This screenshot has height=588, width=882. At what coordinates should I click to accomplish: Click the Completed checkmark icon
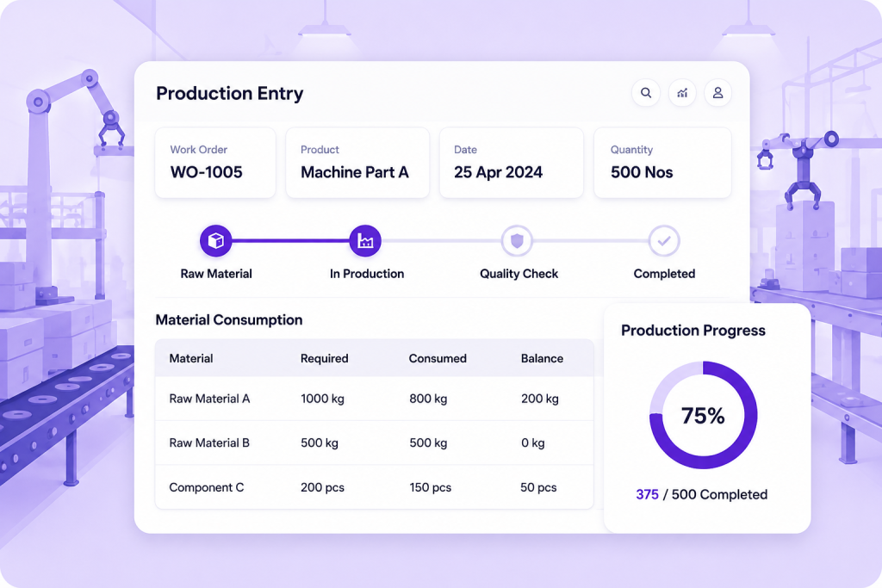click(664, 240)
